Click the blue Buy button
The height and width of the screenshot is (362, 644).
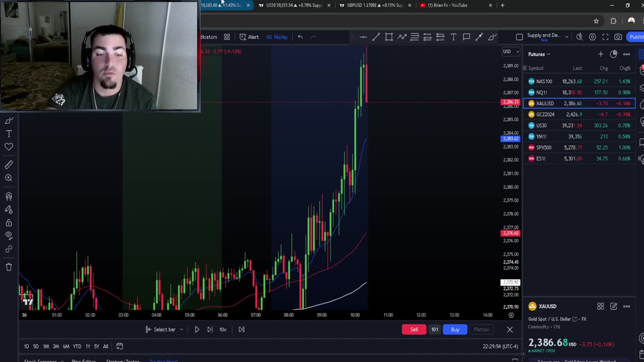[455, 330]
